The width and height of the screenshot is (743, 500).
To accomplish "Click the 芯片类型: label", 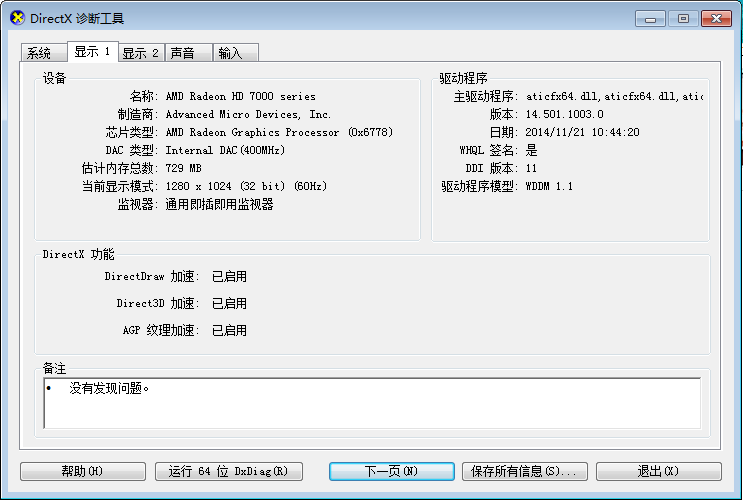I will pos(132,132).
